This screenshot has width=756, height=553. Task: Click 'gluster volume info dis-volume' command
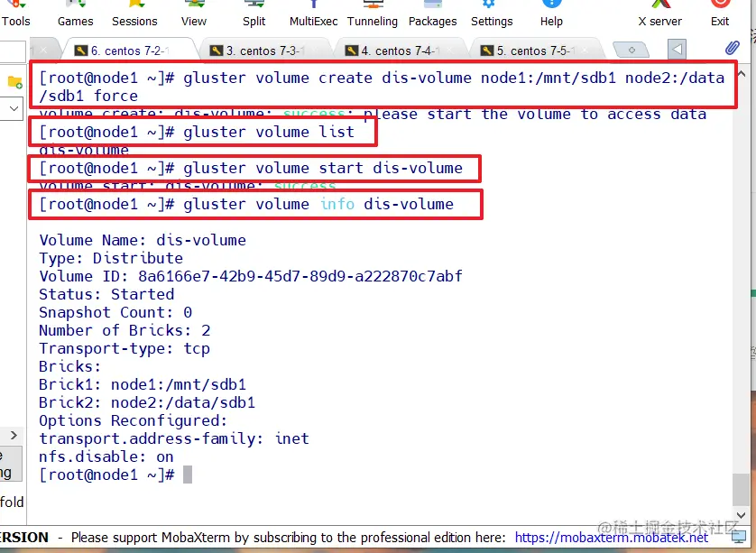(318, 205)
